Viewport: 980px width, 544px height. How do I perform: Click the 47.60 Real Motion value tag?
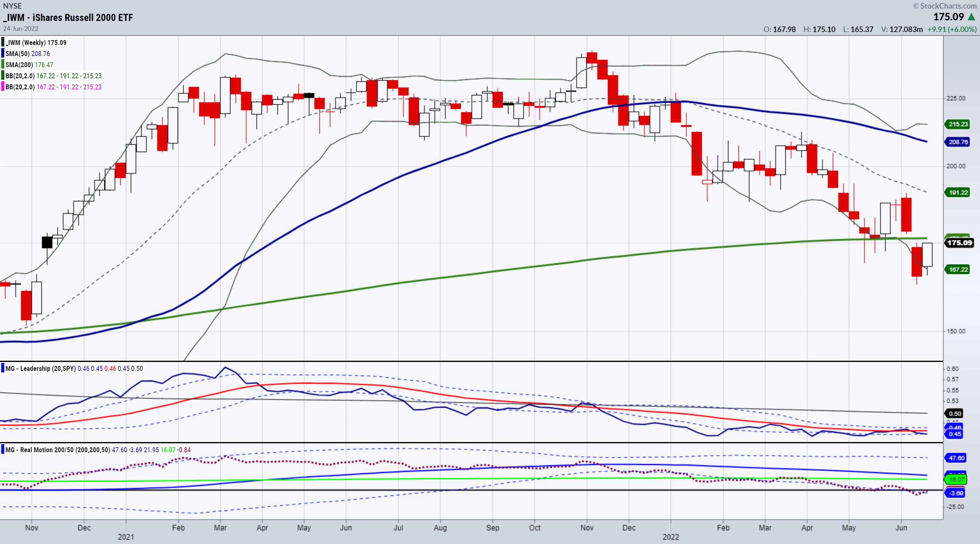(956, 458)
